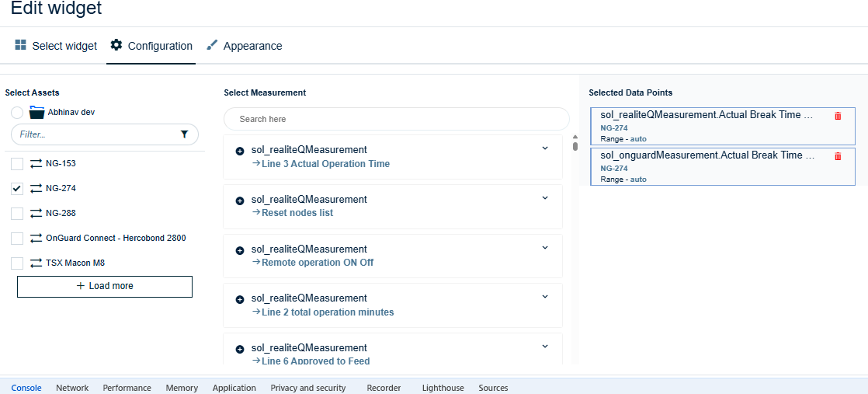The image size is (868, 394).
Task: Uncheck the NG-274 asset checkbox
Action: coord(17,188)
